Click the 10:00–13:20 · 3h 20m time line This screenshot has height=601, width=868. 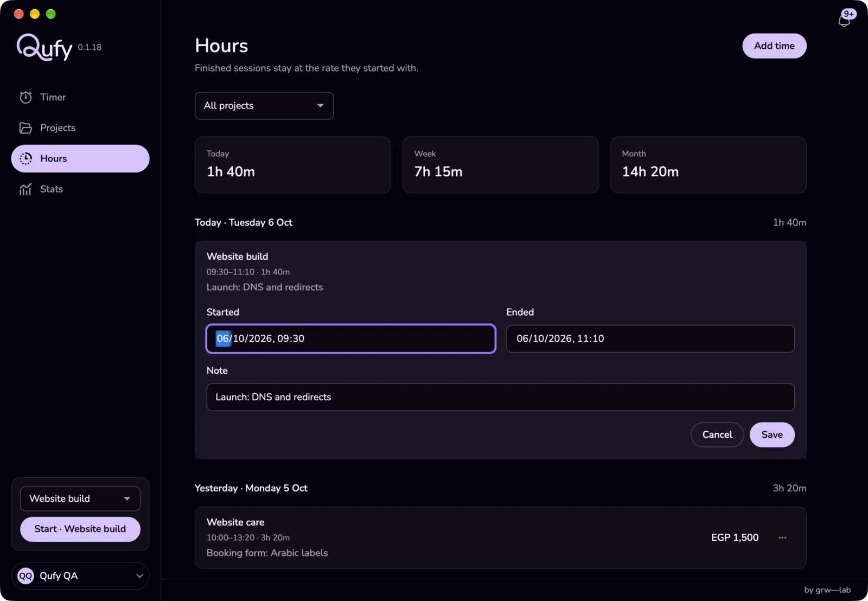click(x=248, y=538)
